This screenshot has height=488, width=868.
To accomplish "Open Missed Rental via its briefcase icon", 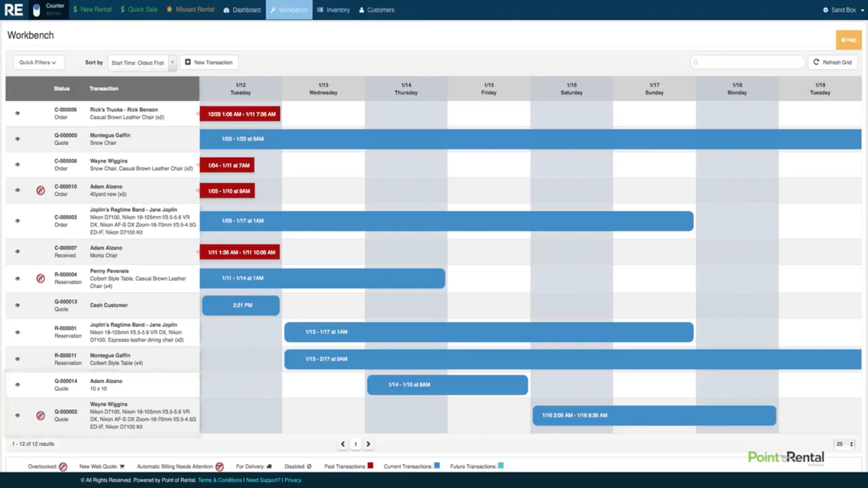I will [x=168, y=9].
